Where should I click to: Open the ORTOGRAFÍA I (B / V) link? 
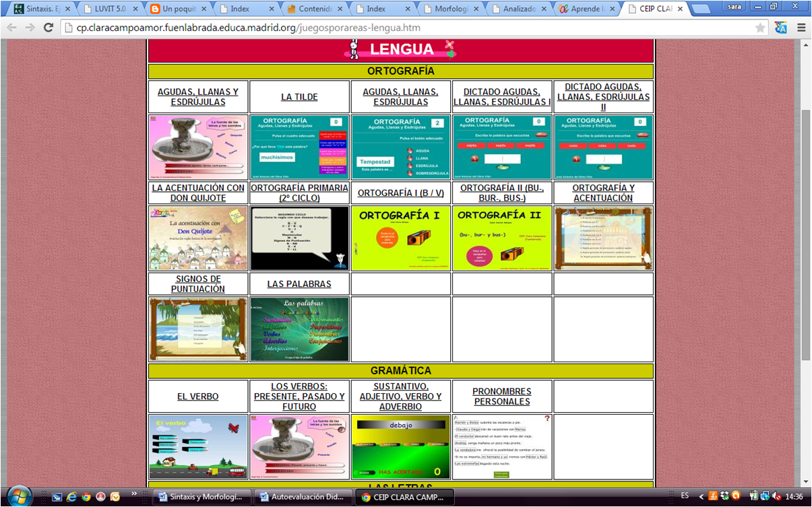401,193
